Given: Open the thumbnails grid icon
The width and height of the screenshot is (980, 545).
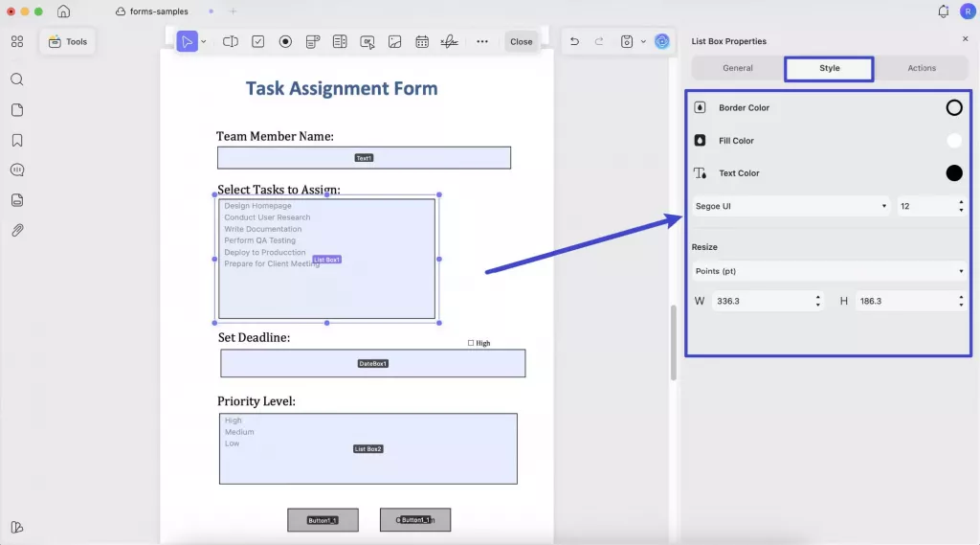Looking at the screenshot, I should tap(17, 41).
